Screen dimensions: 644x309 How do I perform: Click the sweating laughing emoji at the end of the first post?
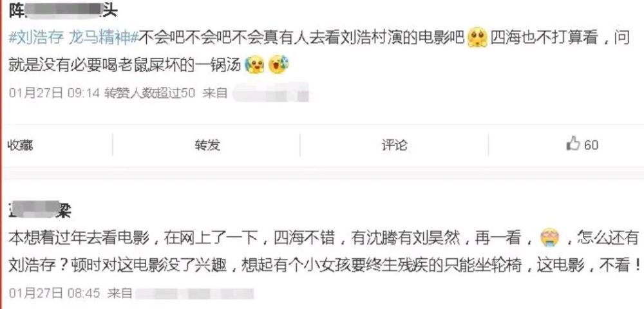click(x=278, y=64)
